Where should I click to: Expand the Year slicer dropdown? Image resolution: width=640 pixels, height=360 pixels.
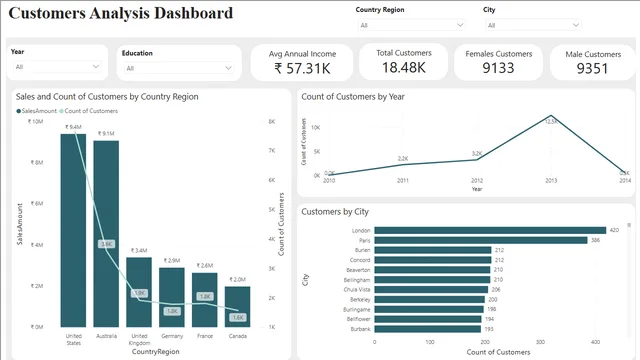click(57, 67)
